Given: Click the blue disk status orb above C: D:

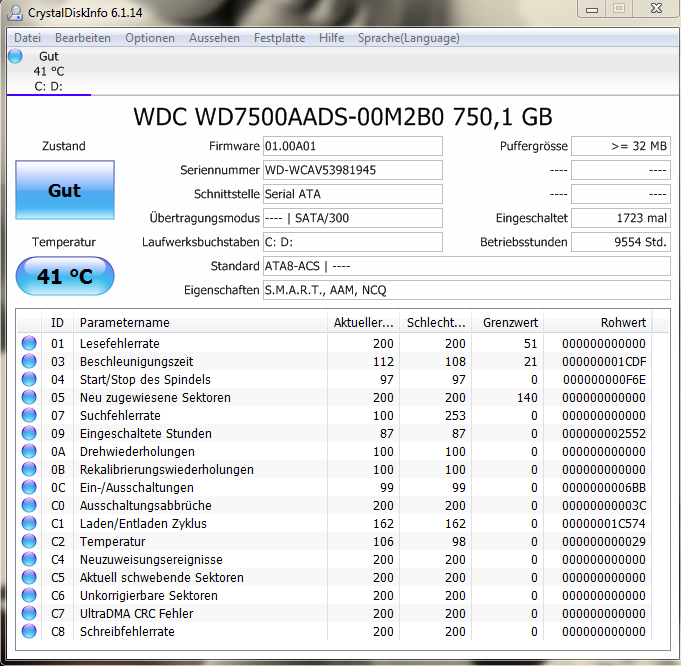Looking at the screenshot, I should (x=15, y=56).
